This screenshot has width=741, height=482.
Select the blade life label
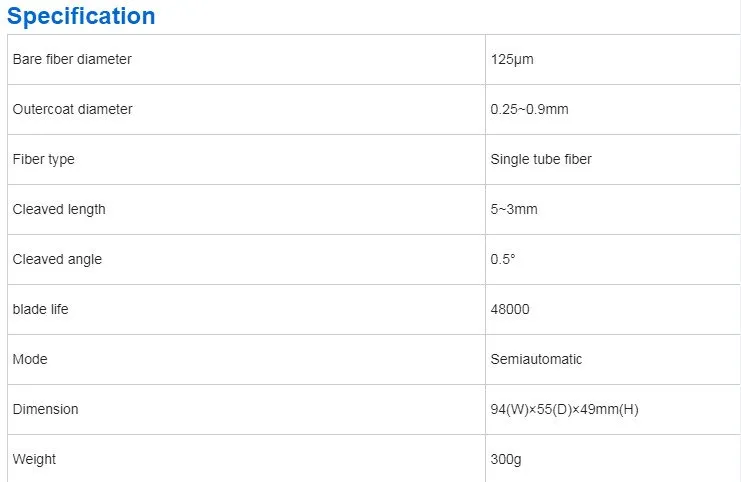(x=41, y=309)
